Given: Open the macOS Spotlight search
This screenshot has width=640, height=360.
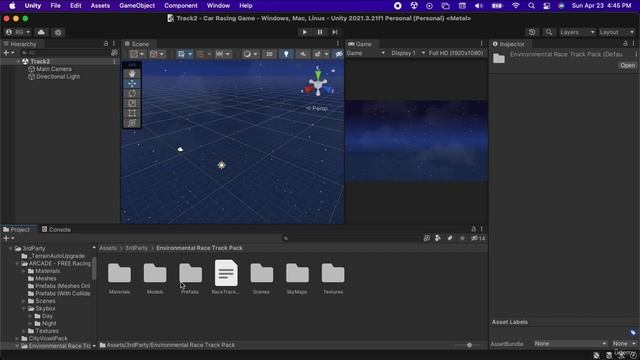Looking at the screenshot, I should click(x=531, y=6).
